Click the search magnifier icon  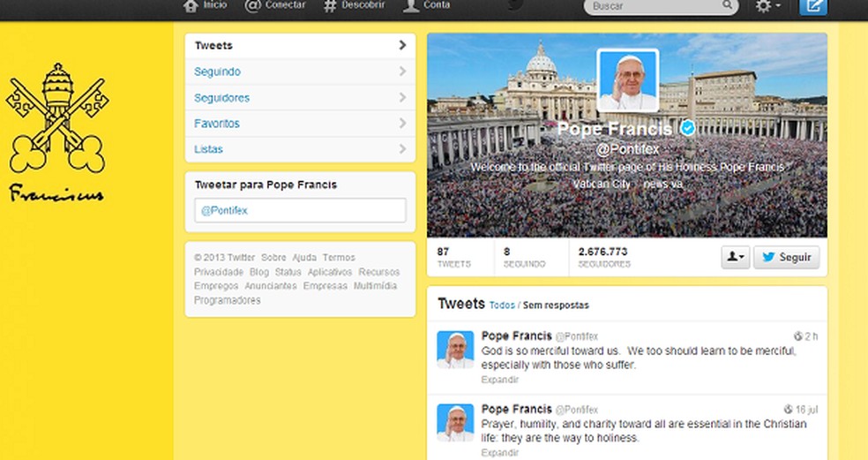727,5
